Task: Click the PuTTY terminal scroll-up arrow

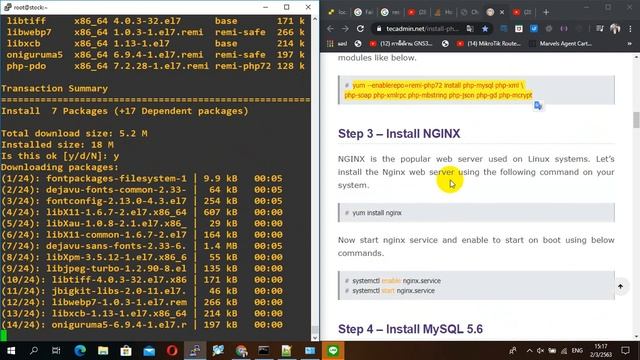Action: point(315,19)
